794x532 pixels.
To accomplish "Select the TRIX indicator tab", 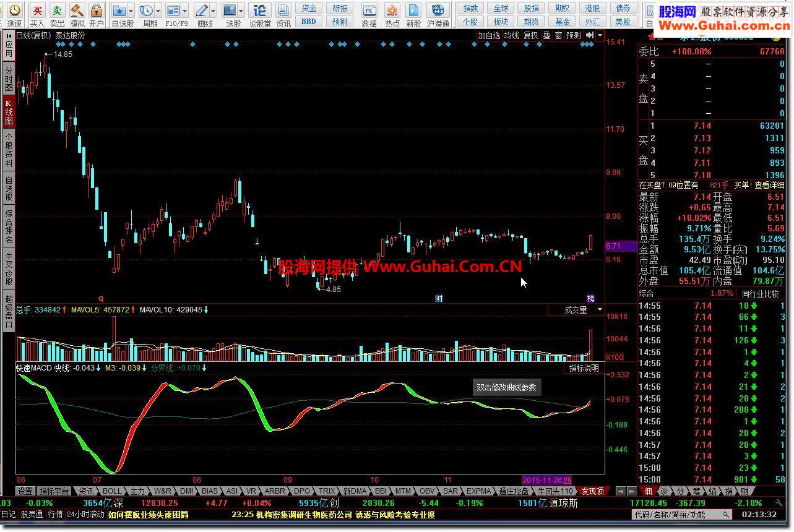I will 326,491.
